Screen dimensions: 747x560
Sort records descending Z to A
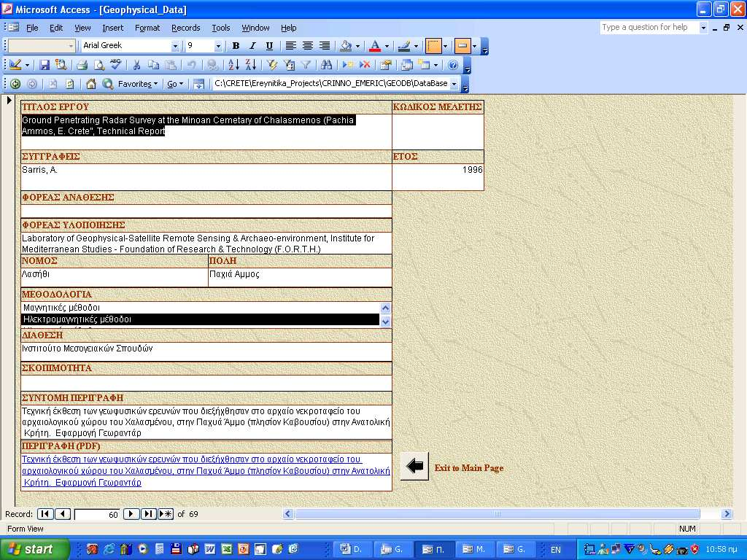250,65
